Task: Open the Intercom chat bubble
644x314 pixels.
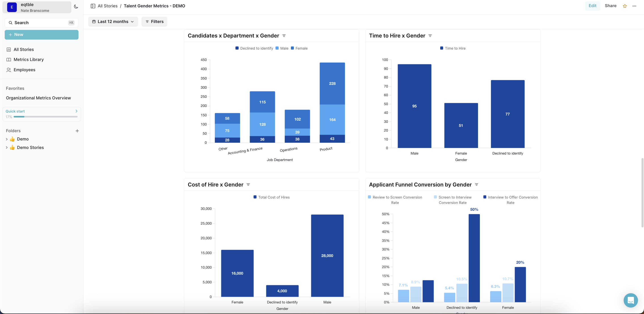Action: (x=630, y=300)
